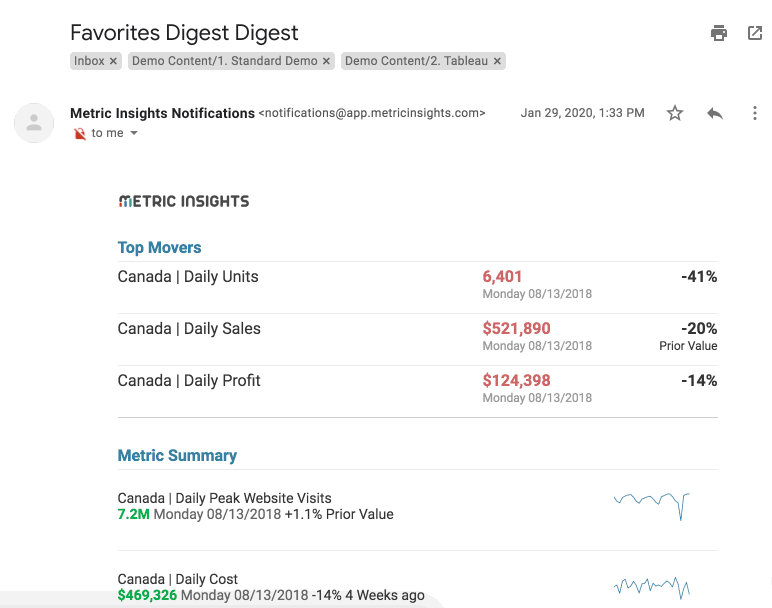Print this email with the printer icon
Viewport: 772px width, 608px height.
click(719, 33)
